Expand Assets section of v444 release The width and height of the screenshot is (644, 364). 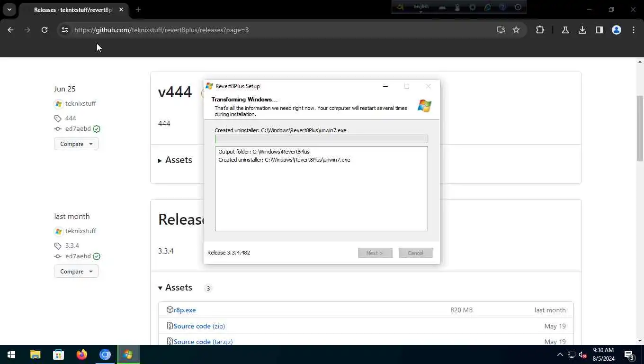click(175, 160)
